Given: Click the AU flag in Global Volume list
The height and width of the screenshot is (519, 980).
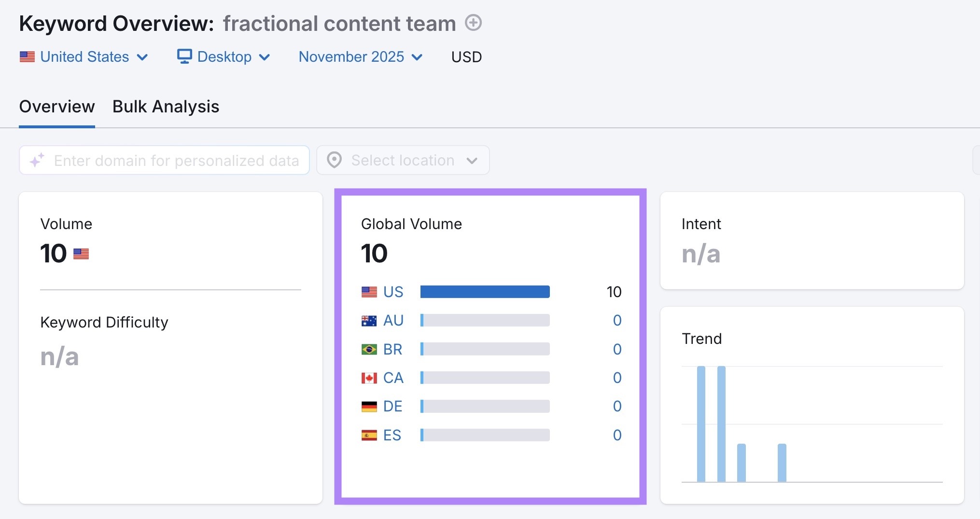Looking at the screenshot, I should 369,320.
